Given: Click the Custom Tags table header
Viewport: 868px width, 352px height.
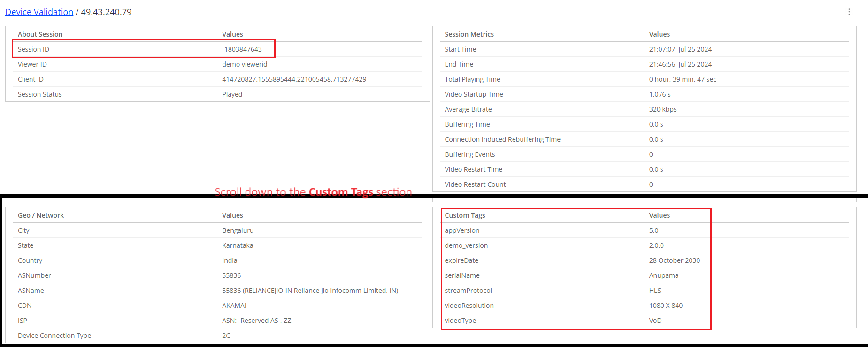Looking at the screenshot, I should tap(465, 215).
